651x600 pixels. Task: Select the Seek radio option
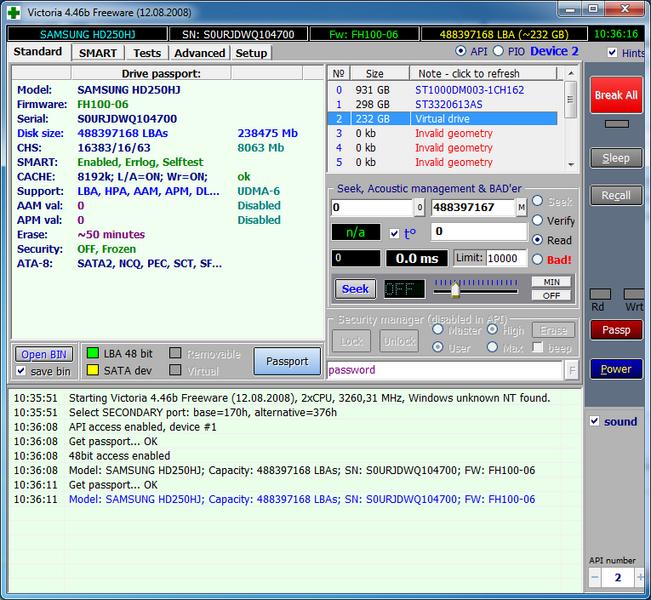tap(537, 201)
